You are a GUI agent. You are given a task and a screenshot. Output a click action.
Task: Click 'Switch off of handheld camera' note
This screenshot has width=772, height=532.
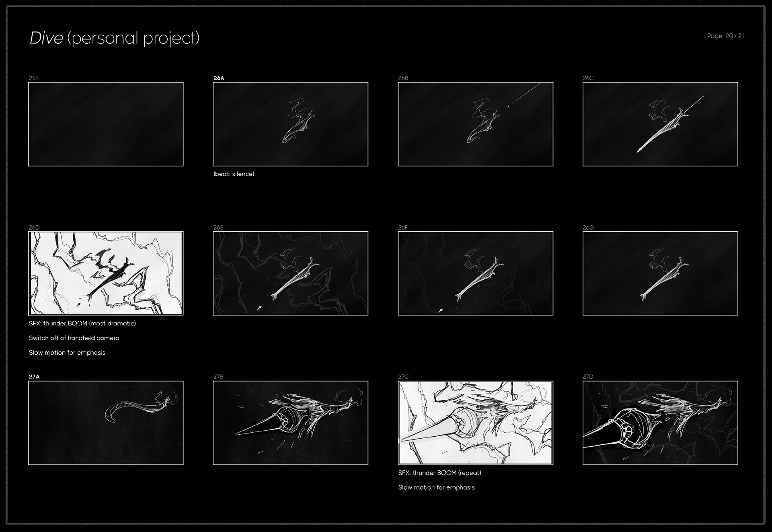(x=74, y=338)
